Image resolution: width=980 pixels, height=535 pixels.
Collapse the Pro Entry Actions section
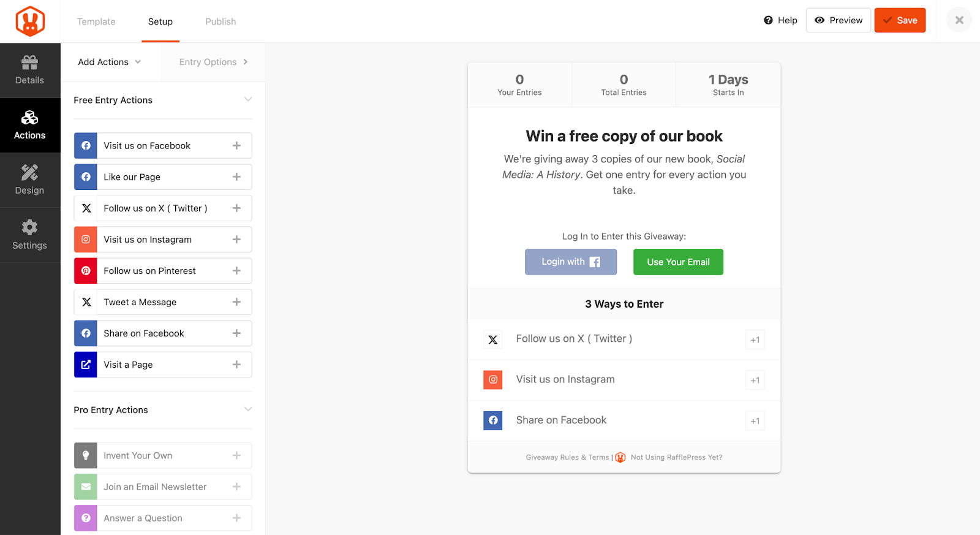coord(248,409)
